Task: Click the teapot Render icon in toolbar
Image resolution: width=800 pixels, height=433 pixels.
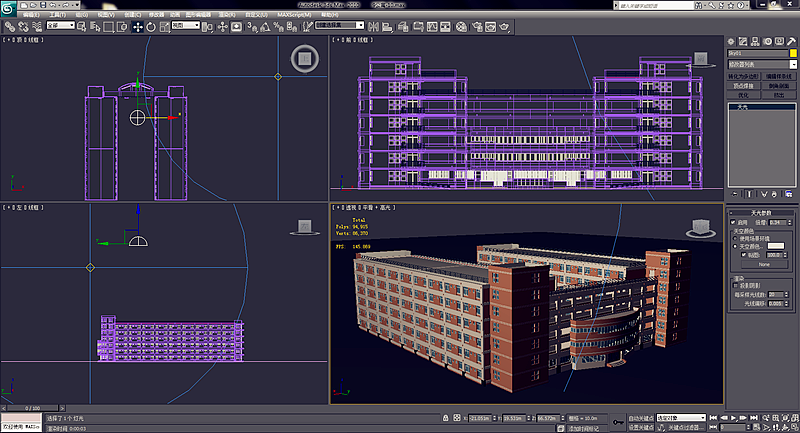Action: click(x=506, y=27)
